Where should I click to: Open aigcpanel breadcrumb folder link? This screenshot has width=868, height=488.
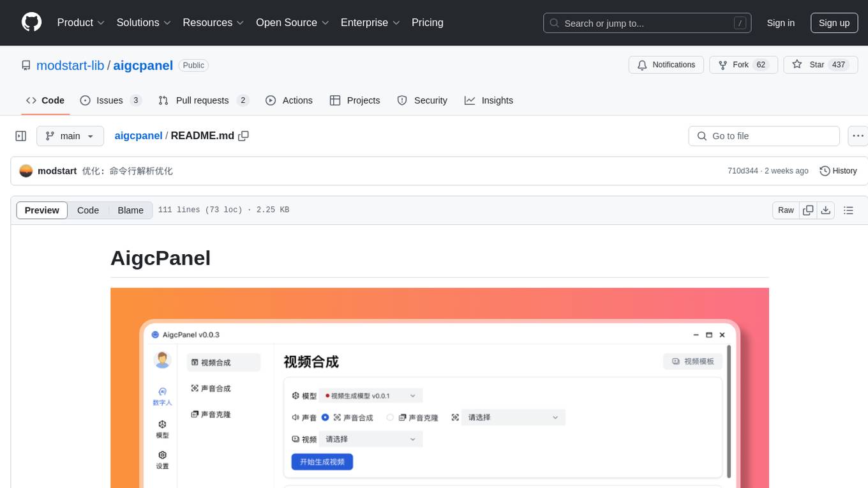pyautogui.click(x=138, y=136)
